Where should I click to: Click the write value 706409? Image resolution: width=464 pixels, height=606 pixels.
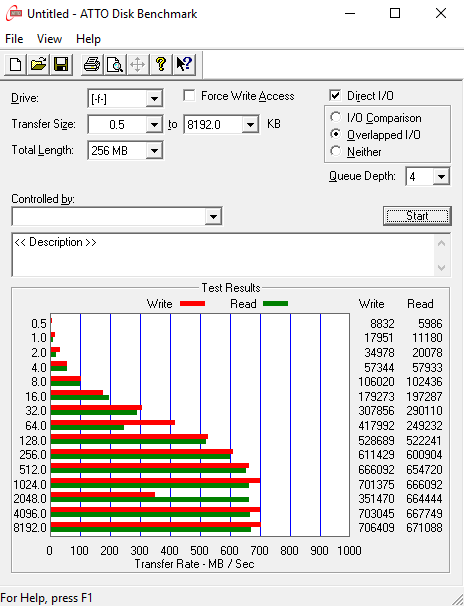(376, 528)
